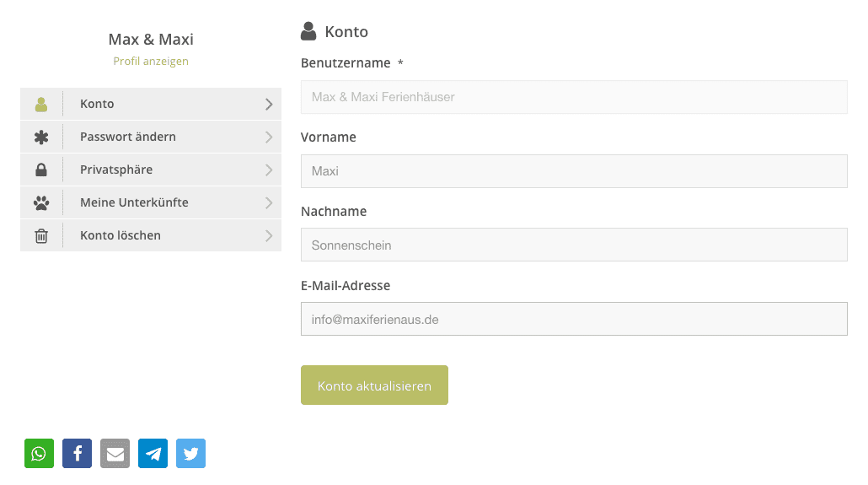Open the Profil anzeigen link
Viewport: 868px width, 485px height.
pos(151,61)
